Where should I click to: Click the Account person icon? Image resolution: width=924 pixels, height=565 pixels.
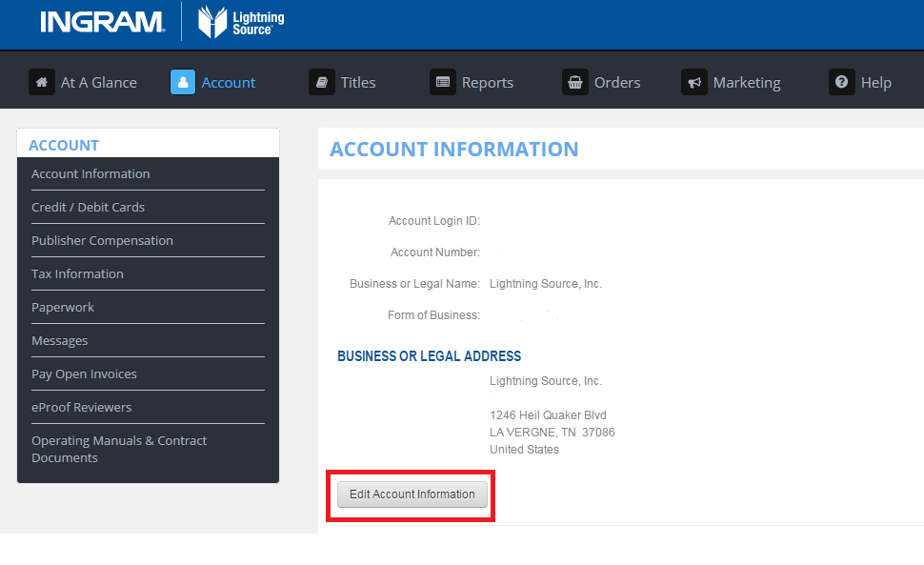click(183, 82)
